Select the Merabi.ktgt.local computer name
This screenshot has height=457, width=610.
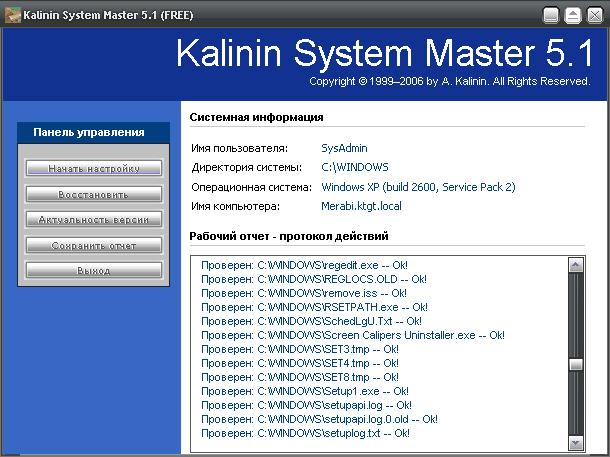tap(361, 206)
